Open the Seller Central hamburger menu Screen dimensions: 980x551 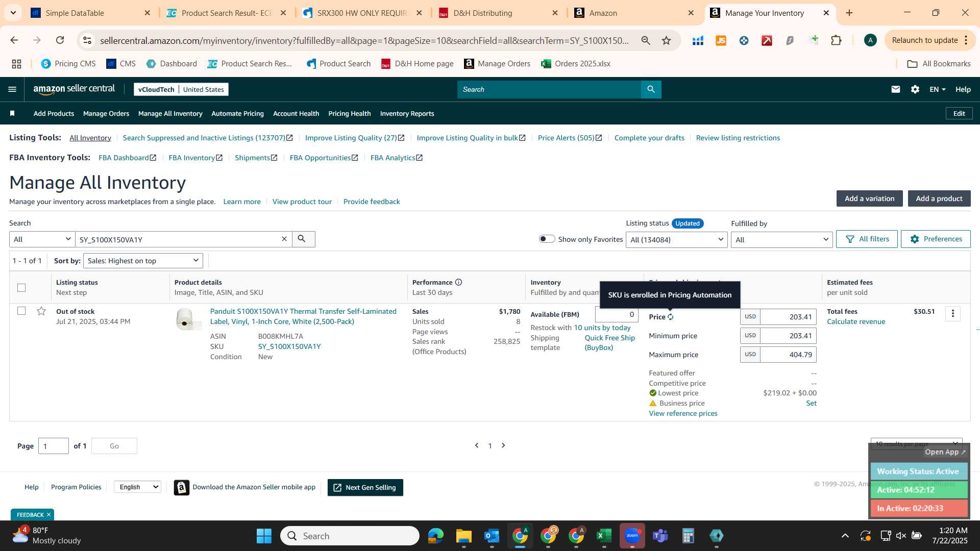click(x=12, y=89)
